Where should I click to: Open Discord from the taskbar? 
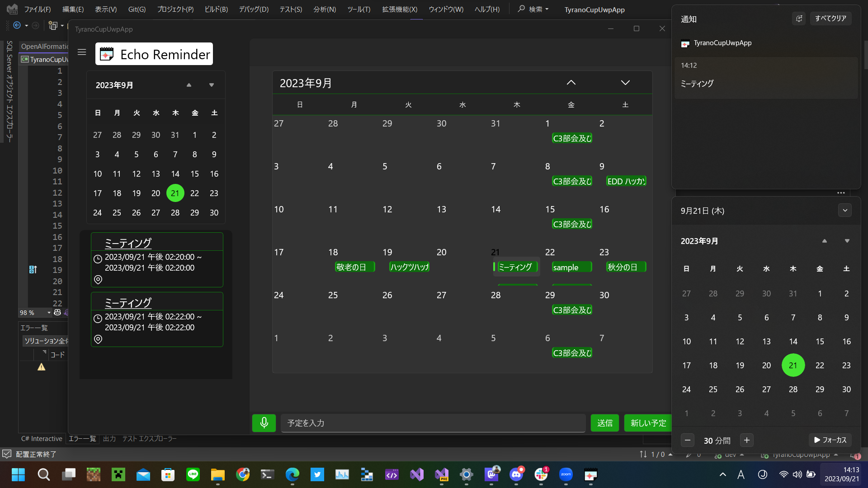[516, 474]
